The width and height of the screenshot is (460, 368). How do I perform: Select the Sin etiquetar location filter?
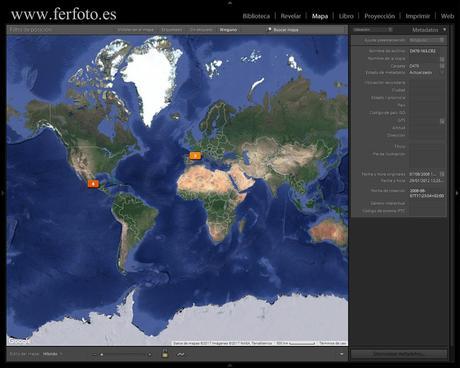click(201, 30)
